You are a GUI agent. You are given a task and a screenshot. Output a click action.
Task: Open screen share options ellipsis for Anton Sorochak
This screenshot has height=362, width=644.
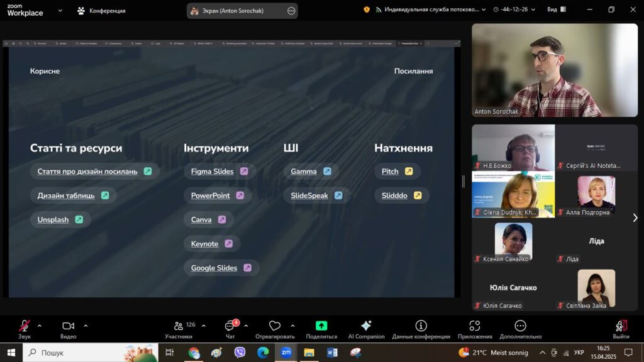pyautogui.click(x=291, y=11)
